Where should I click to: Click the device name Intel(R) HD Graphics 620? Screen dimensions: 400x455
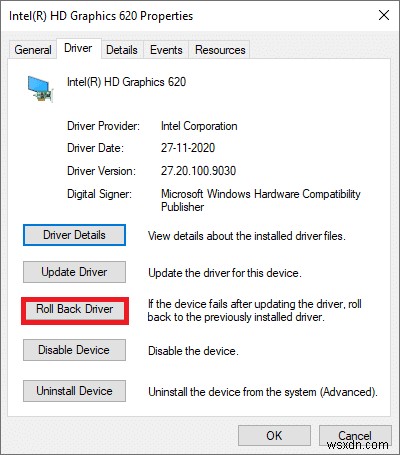126,82
